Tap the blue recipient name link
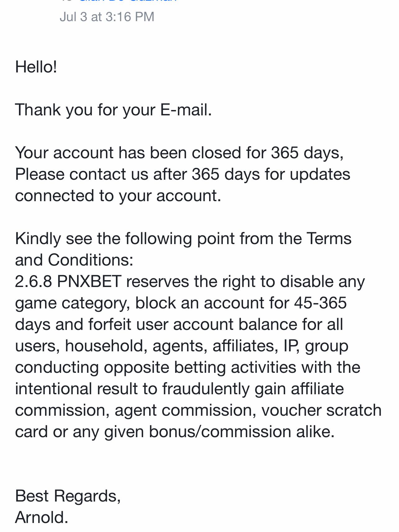Viewport: 399px width, 532px height. [127, 1]
